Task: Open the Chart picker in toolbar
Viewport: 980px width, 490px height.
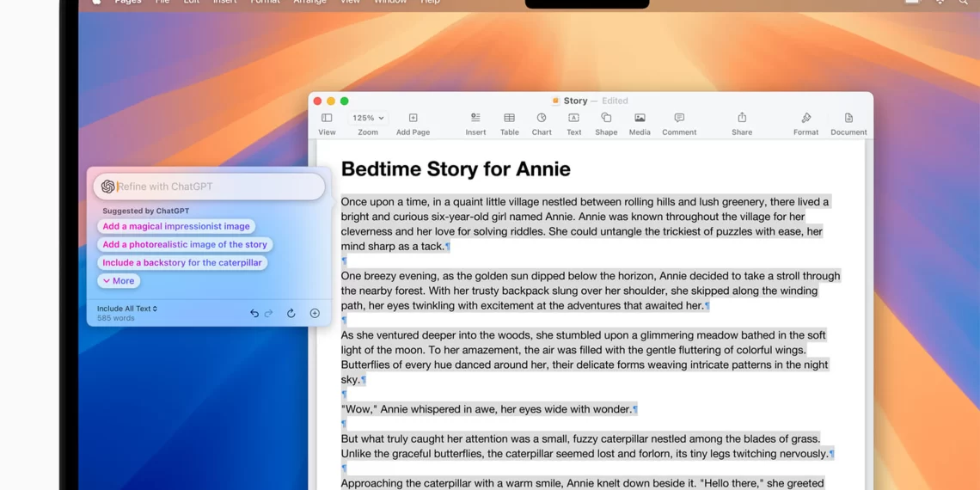Action: pos(542,119)
